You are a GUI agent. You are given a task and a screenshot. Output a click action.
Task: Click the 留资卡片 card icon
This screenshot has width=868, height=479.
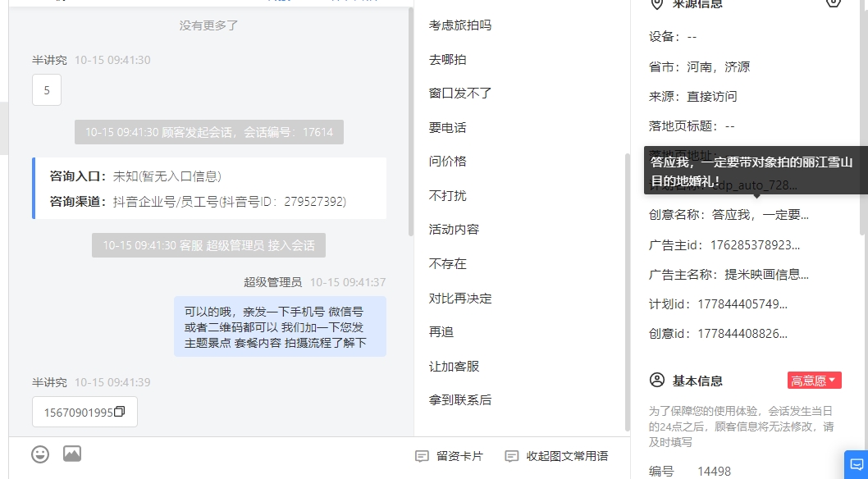tap(422, 456)
